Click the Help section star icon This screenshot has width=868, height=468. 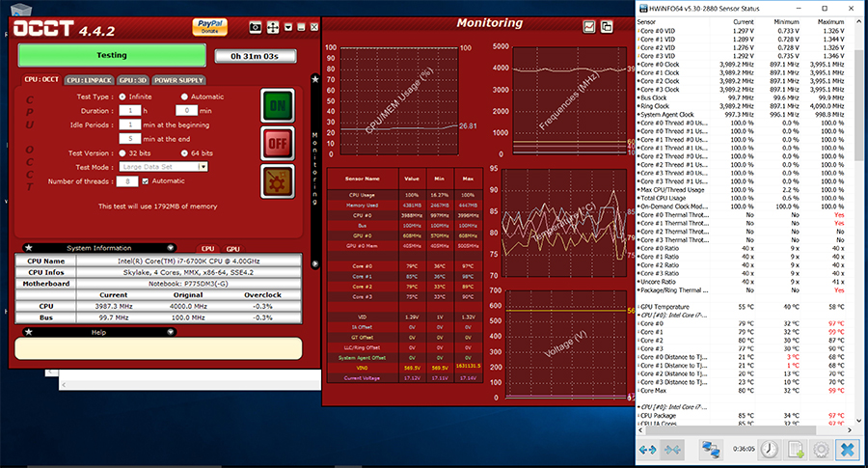click(x=29, y=332)
